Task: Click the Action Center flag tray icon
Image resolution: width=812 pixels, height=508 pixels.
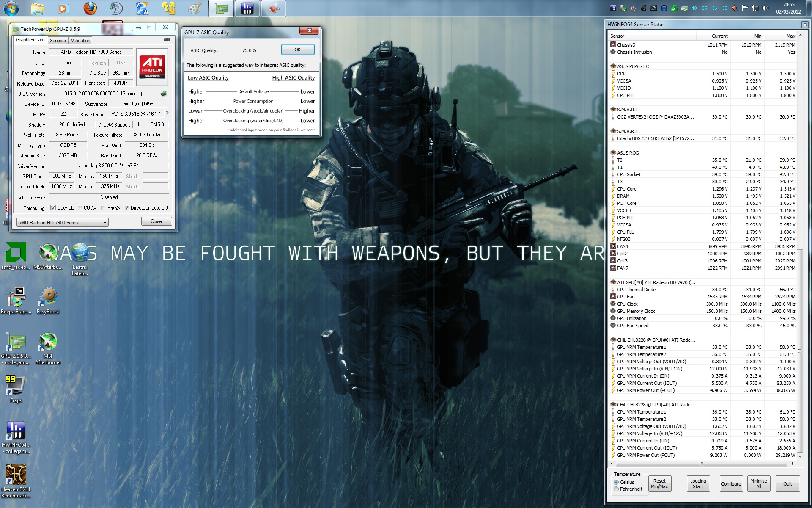Action: [x=745, y=8]
